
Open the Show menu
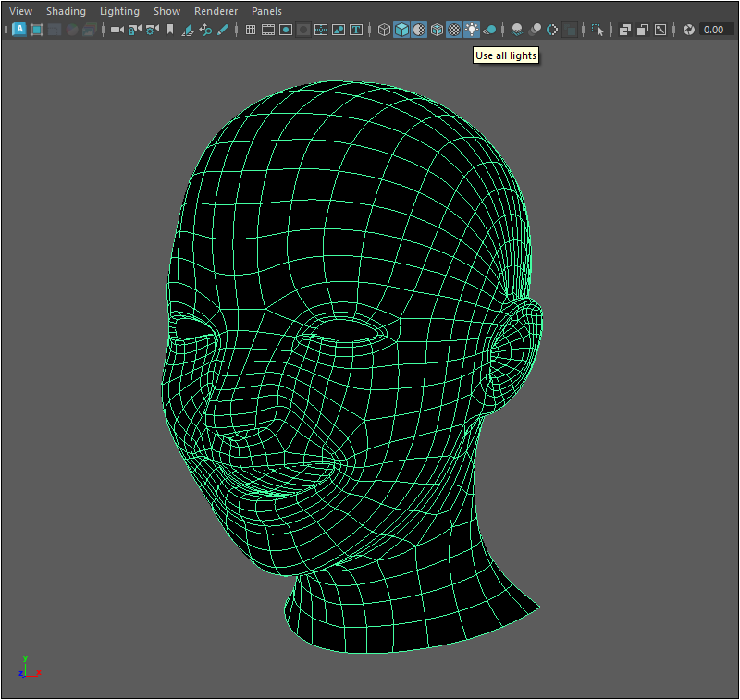coord(166,11)
